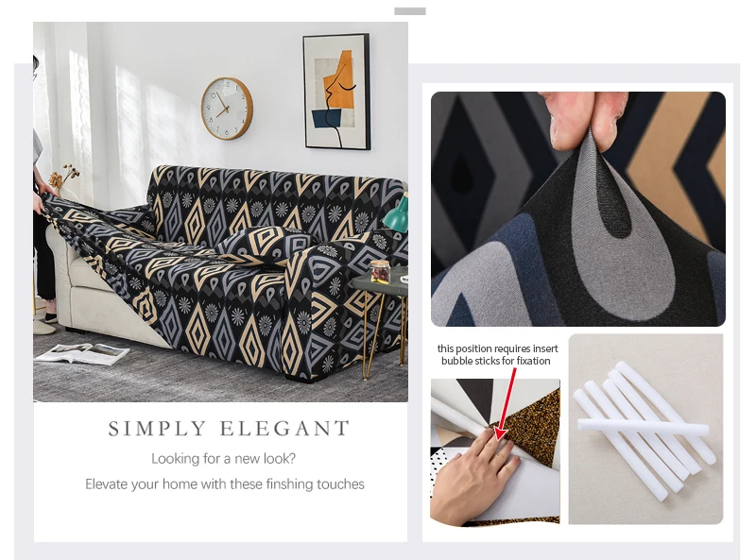Click the leopard print fabric section
756x560 pixels.
click(531, 426)
